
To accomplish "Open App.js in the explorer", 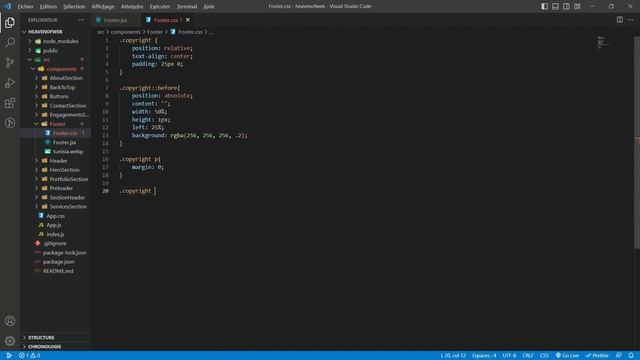I will (56, 225).
